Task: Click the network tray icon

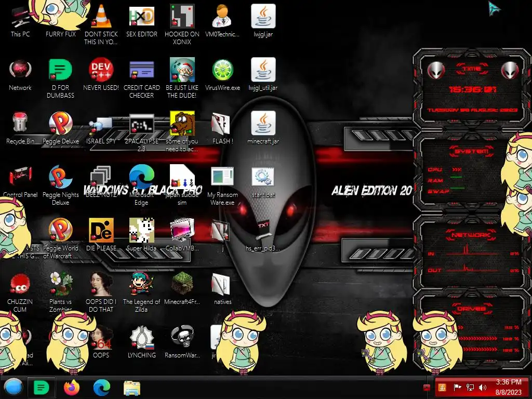Action: (470, 388)
